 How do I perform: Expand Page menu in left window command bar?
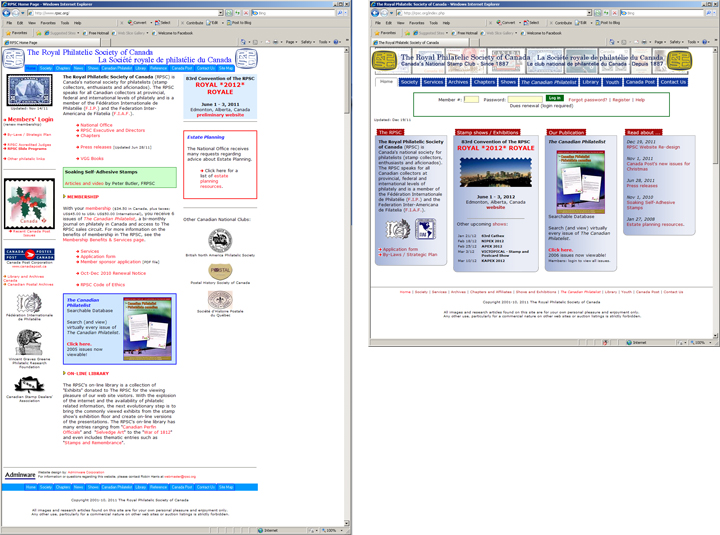coord(292,42)
